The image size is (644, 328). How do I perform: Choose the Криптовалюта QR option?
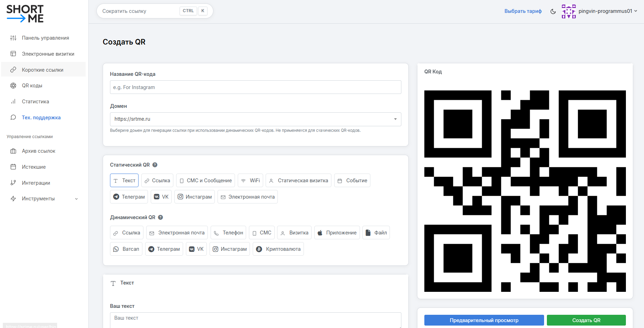click(278, 249)
